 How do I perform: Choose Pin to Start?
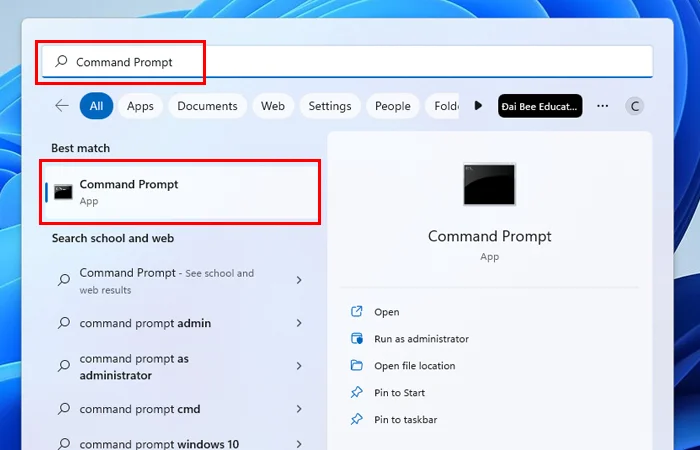coord(400,392)
